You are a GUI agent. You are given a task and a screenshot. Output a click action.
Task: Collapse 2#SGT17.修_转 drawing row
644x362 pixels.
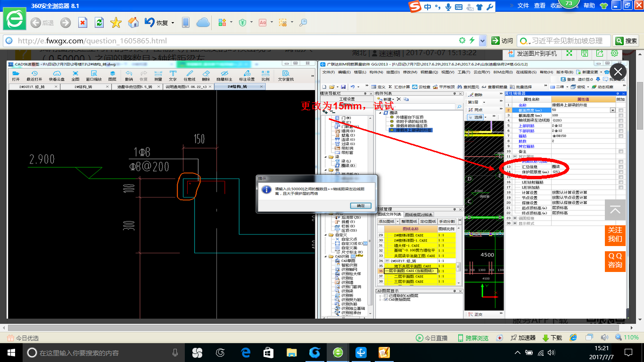click(387, 261)
